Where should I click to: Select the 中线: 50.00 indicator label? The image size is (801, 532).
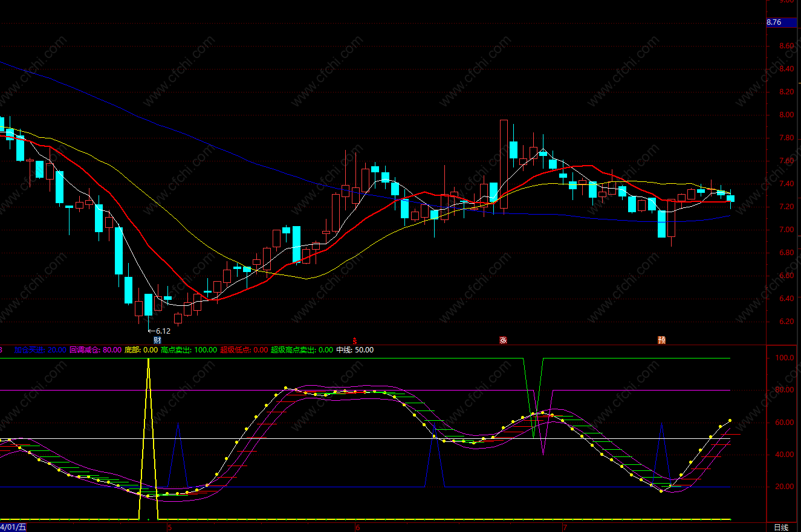pyautogui.click(x=355, y=349)
